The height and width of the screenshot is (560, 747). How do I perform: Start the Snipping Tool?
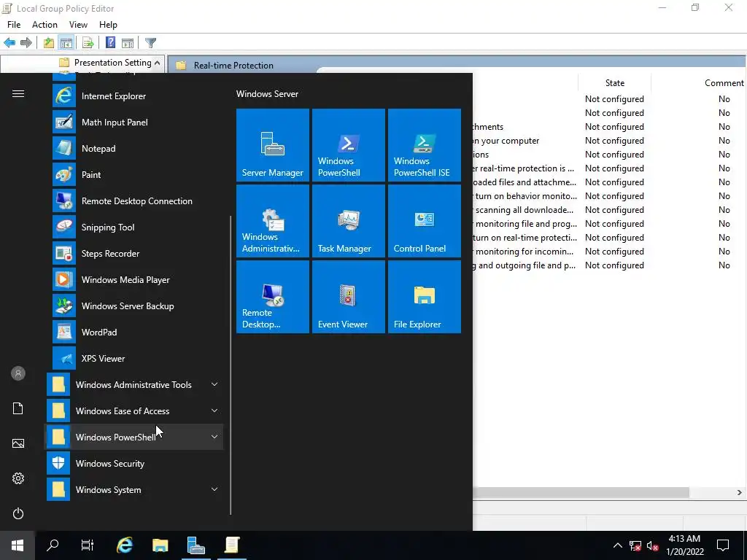(134, 227)
